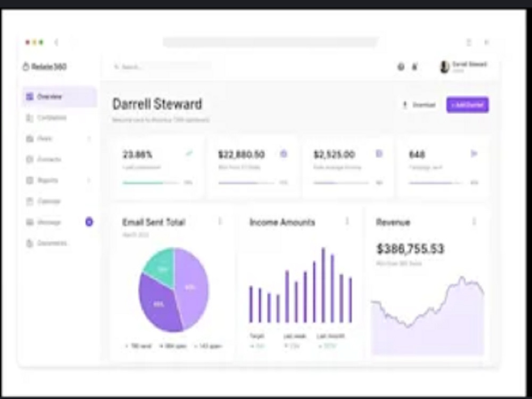
Task: Click the icon on the $2,525.00 card
Action: click(379, 154)
